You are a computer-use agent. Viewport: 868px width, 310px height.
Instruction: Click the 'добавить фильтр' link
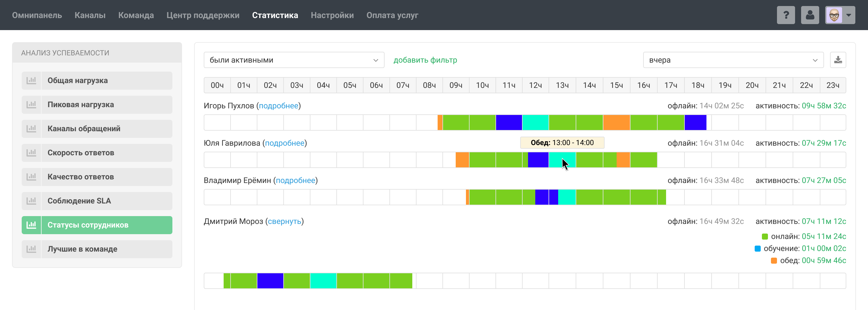425,60
